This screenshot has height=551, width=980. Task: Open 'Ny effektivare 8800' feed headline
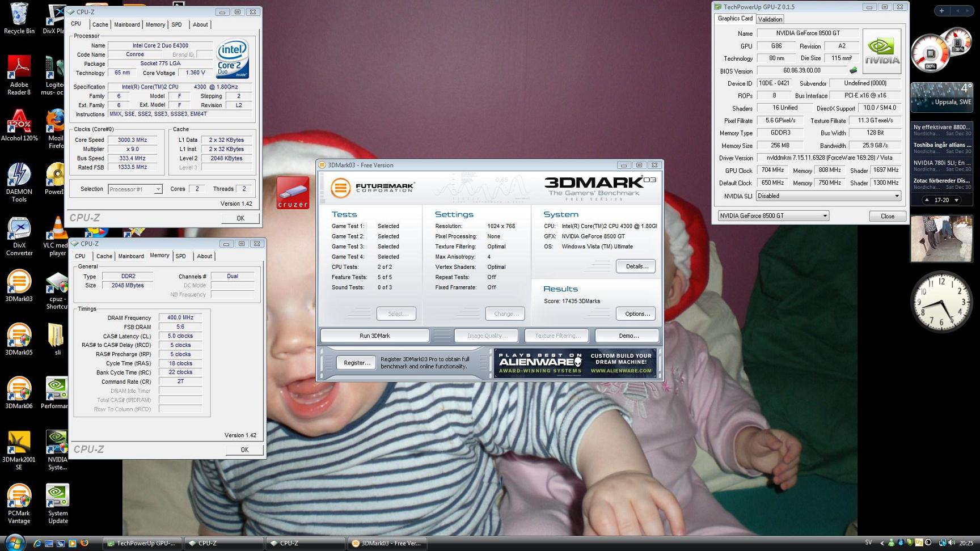pyautogui.click(x=941, y=127)
